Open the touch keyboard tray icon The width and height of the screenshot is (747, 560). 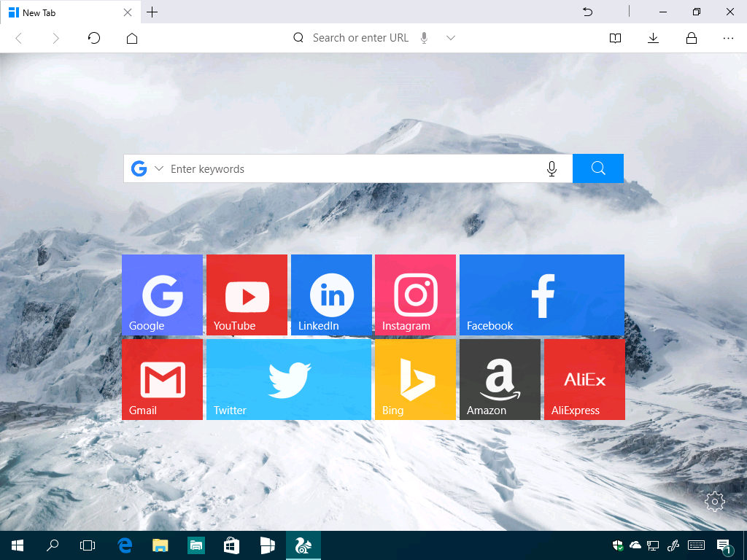697,545
